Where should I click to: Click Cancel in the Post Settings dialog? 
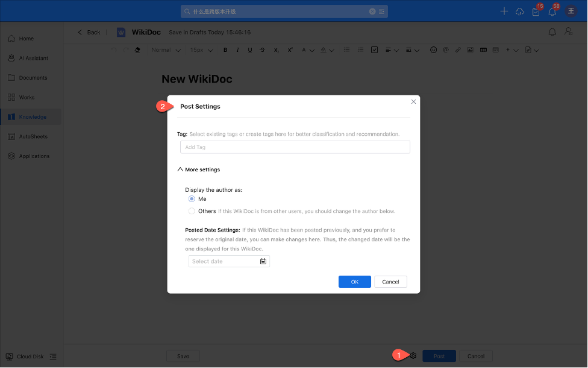tap(390, 282)
